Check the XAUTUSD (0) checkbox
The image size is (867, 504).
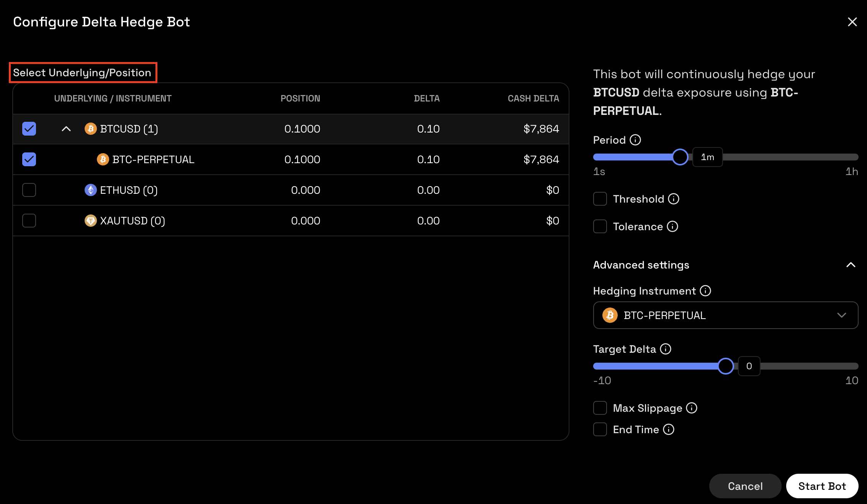point(29,221)
